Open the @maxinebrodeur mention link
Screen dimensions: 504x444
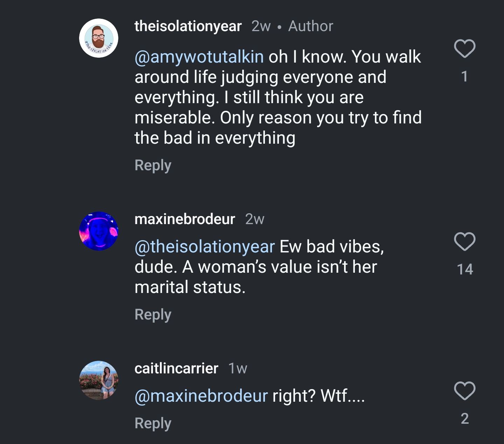(201, 396)
